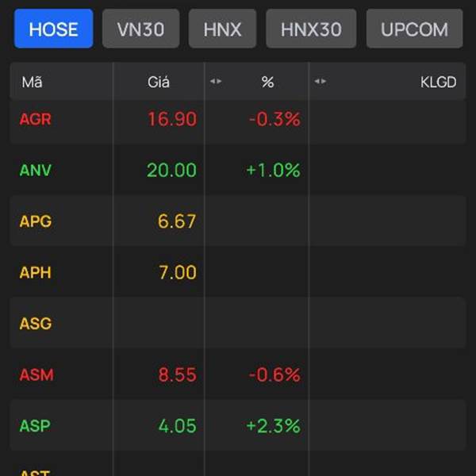Open the HNX tab
Viewport: 476px width, 476px height.
click(222, 29)
